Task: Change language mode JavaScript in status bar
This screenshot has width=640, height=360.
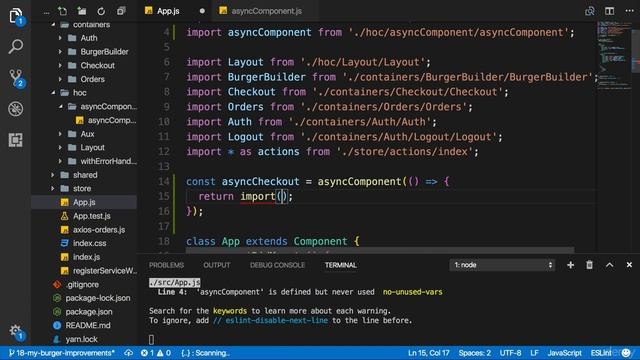Action: (564, 353)
